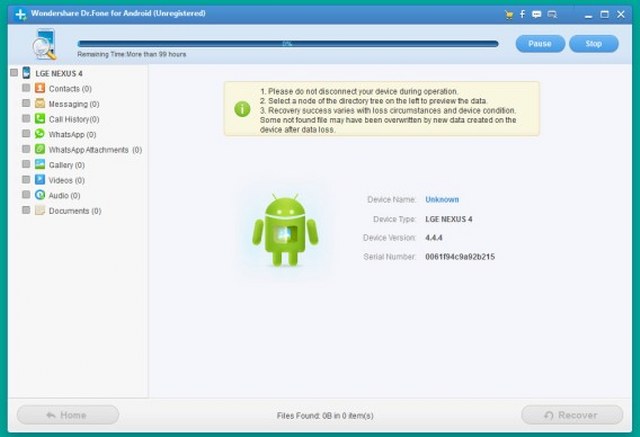Enable the Documents checkbox
This screenshot has width=640, height=437.
(26, 210)
